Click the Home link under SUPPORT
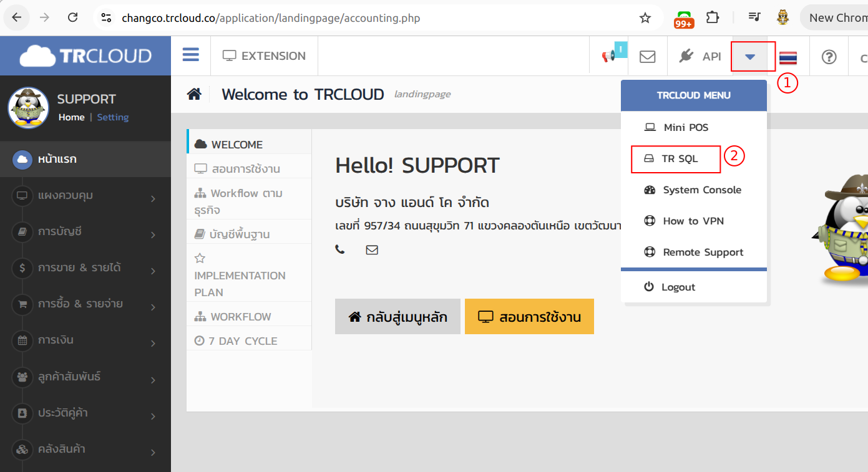The width and height of the screenshot is (868, 472). click(x=71, y=117)
